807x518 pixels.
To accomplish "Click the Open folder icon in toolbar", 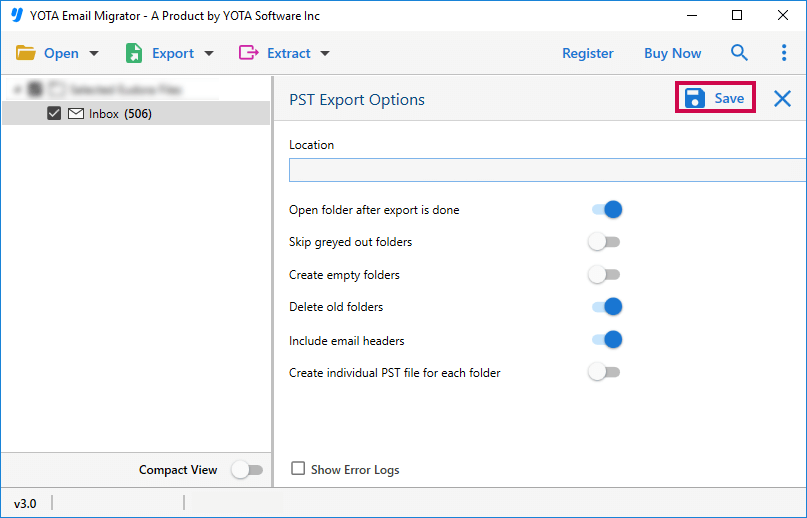I will [x=26, y=53].
